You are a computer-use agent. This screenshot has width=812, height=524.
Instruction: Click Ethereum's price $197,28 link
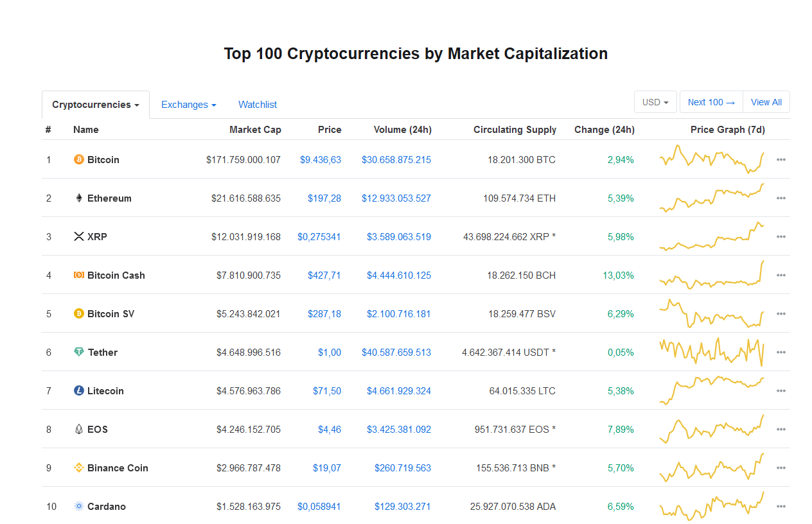(x=324, y=198)
